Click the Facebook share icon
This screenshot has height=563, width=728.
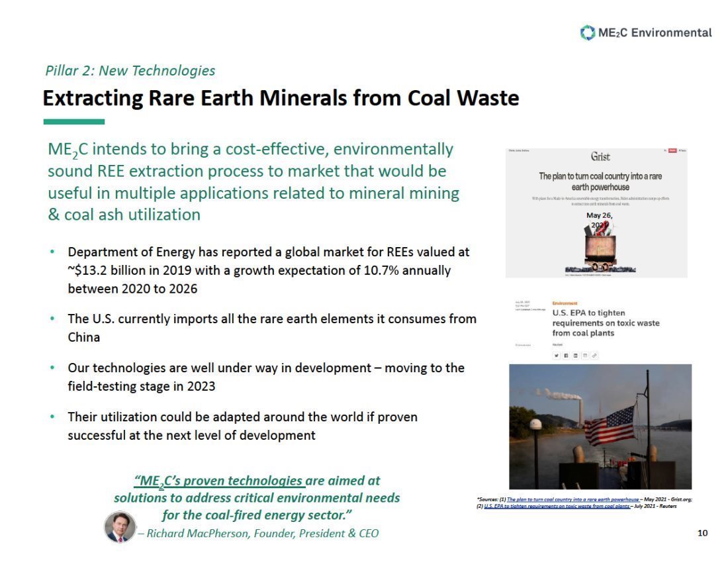click(x=566, y=356)
